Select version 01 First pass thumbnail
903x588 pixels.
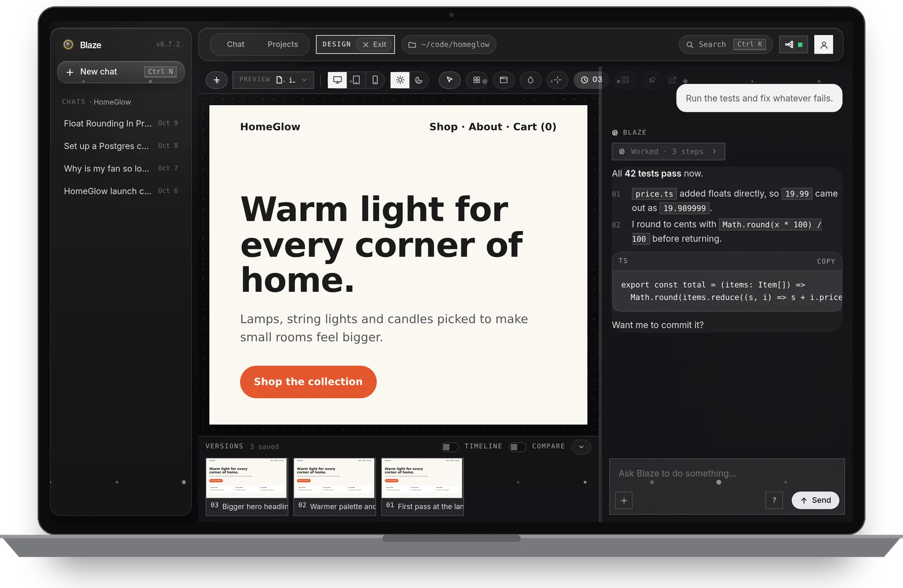click(x=422, y=486)
